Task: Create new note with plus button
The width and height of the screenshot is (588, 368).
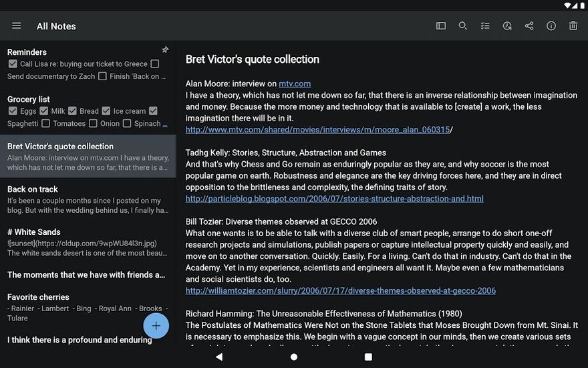Action: click(x=156, y=326)
